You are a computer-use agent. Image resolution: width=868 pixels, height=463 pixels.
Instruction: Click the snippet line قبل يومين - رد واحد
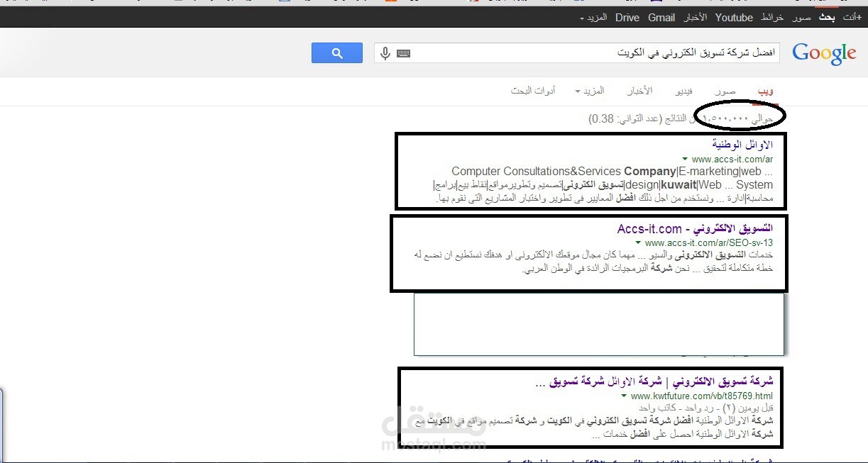705,408
